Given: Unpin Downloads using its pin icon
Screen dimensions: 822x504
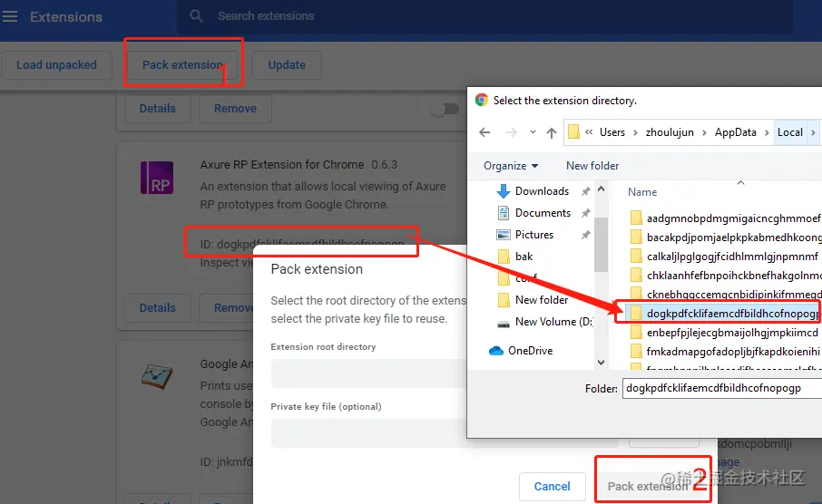Looking at the screenshot, I should (585, 192).
